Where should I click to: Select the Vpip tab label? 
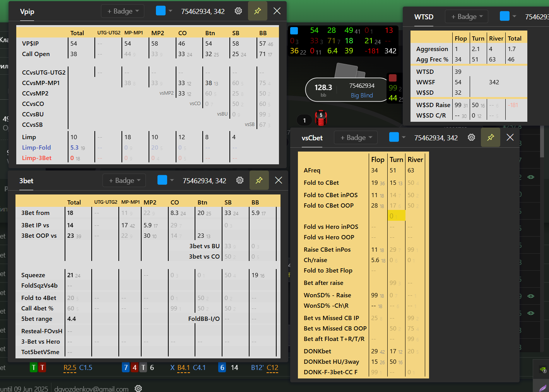point(27,12)
